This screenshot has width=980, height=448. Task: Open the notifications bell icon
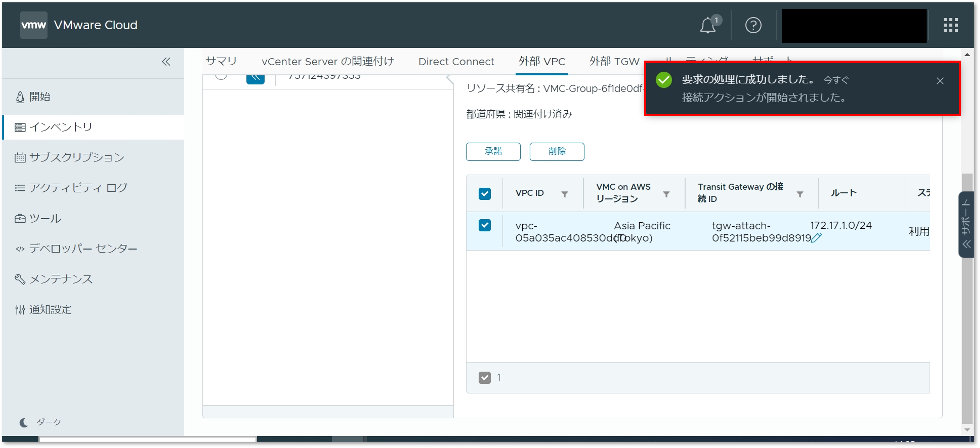pyautogui.click(x=708, y=25)
